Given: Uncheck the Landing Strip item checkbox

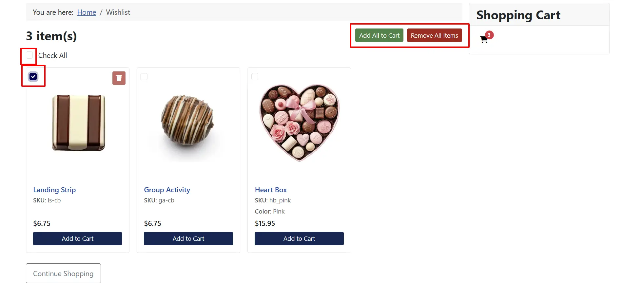Looking at the screenshot, I should click(33, 77).
